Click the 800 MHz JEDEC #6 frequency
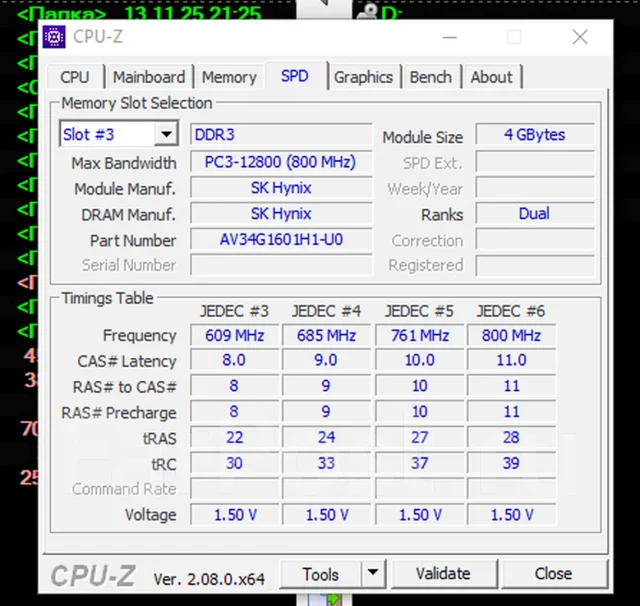 coord(511,335)
